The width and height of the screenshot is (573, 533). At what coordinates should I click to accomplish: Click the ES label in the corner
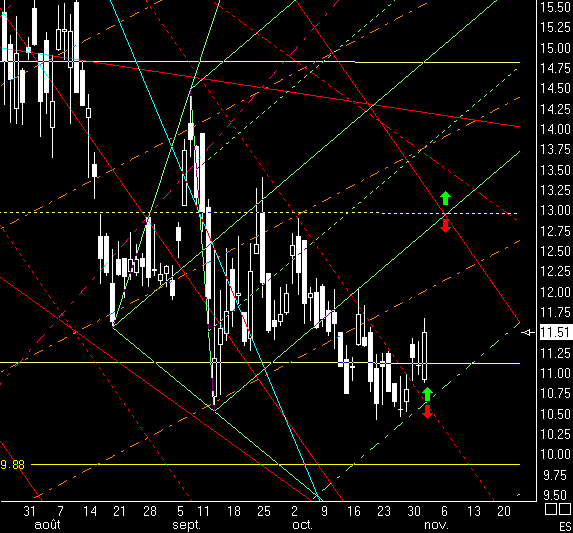coord(565,527)
